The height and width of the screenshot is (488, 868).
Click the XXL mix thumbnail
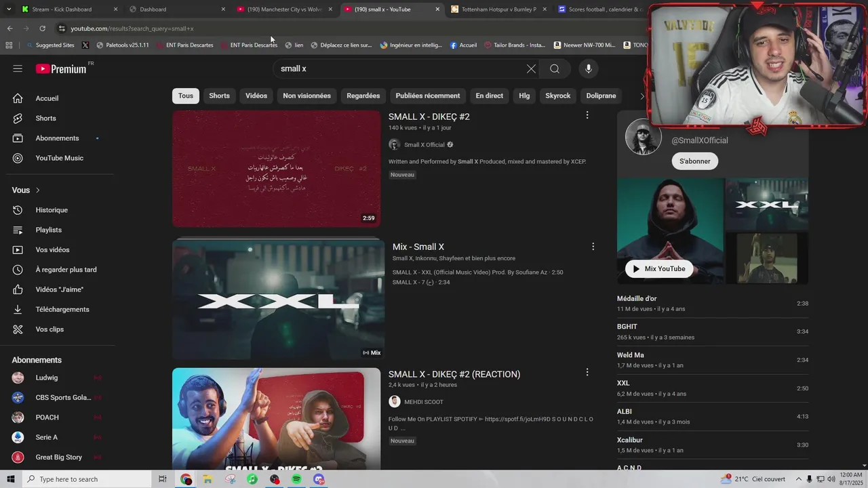point(278,300)
